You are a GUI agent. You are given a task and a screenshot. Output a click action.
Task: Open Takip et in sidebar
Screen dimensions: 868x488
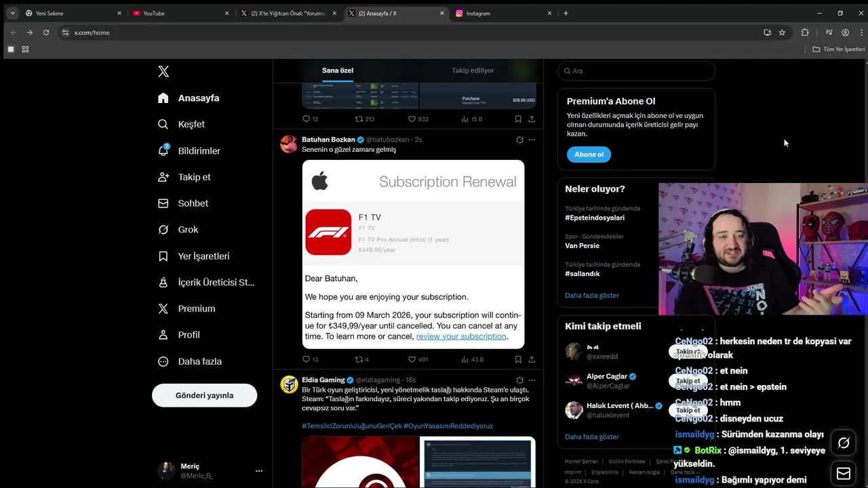[184, 177]
